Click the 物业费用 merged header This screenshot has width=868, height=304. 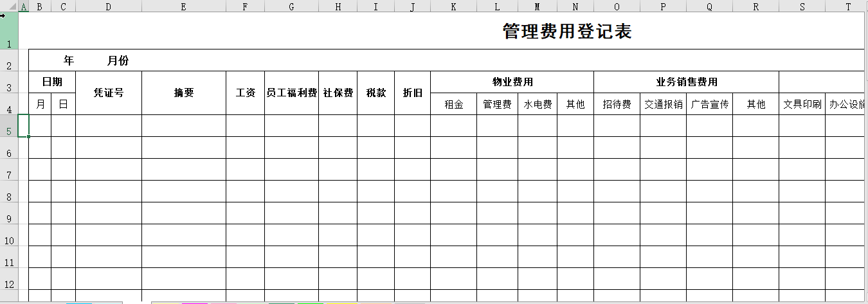512,82
